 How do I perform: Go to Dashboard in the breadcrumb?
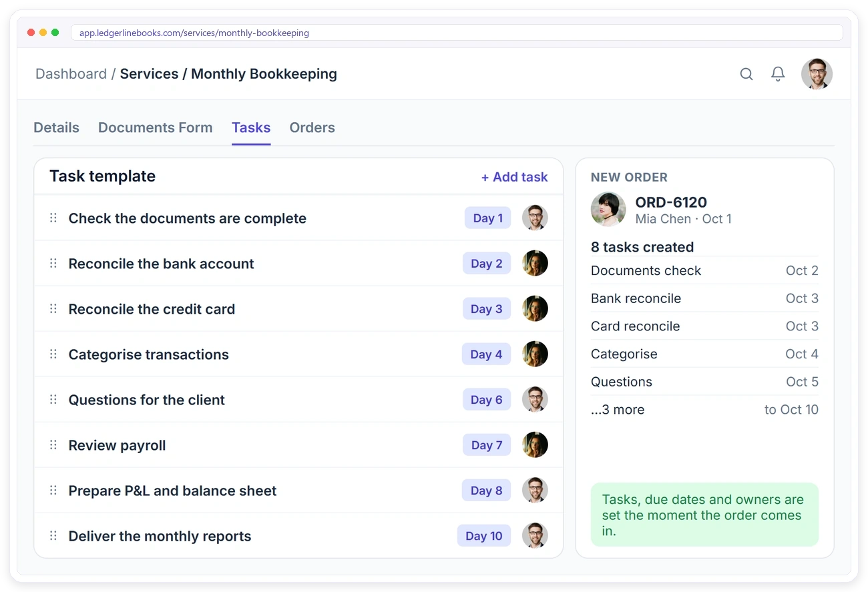click(x=71, y=74)
